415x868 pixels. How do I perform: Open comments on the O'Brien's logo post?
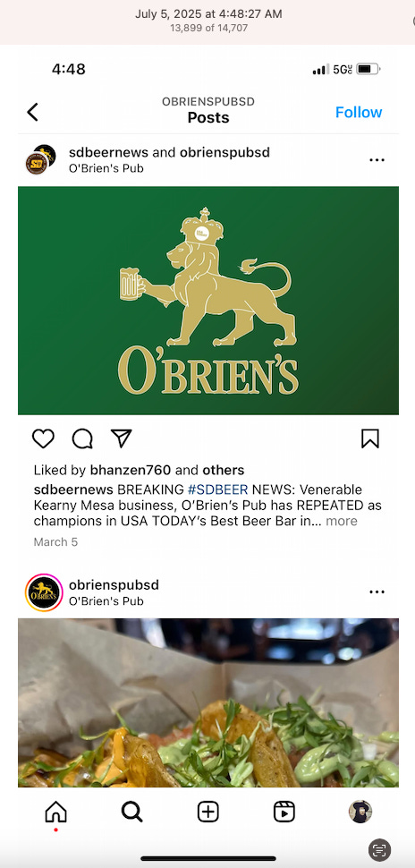coord(82,439)
